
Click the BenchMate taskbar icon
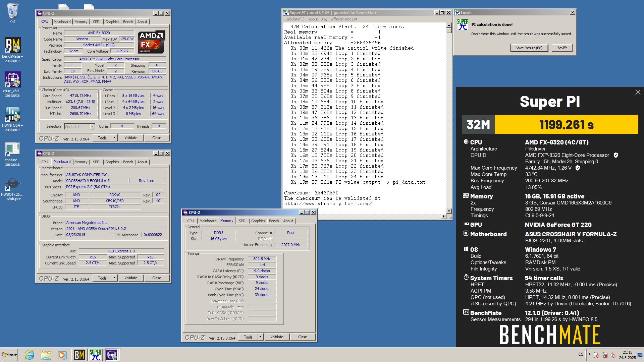(79, 355)
